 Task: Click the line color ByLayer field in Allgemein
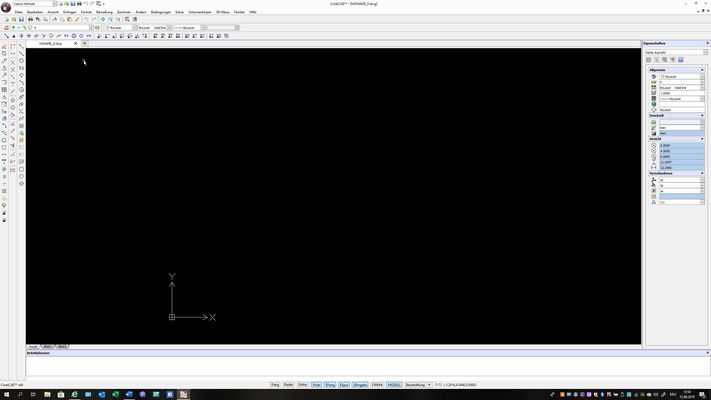pos(682,77)
